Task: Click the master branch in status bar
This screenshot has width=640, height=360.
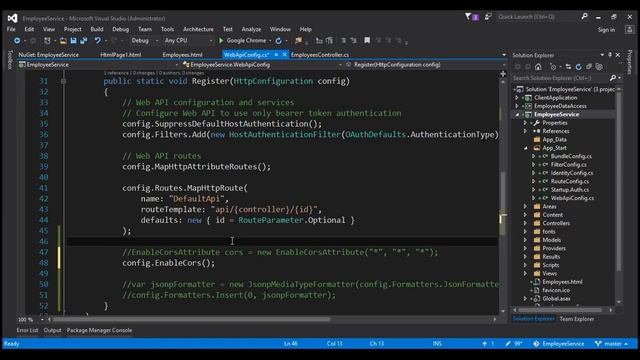Action: coord(611,344)
